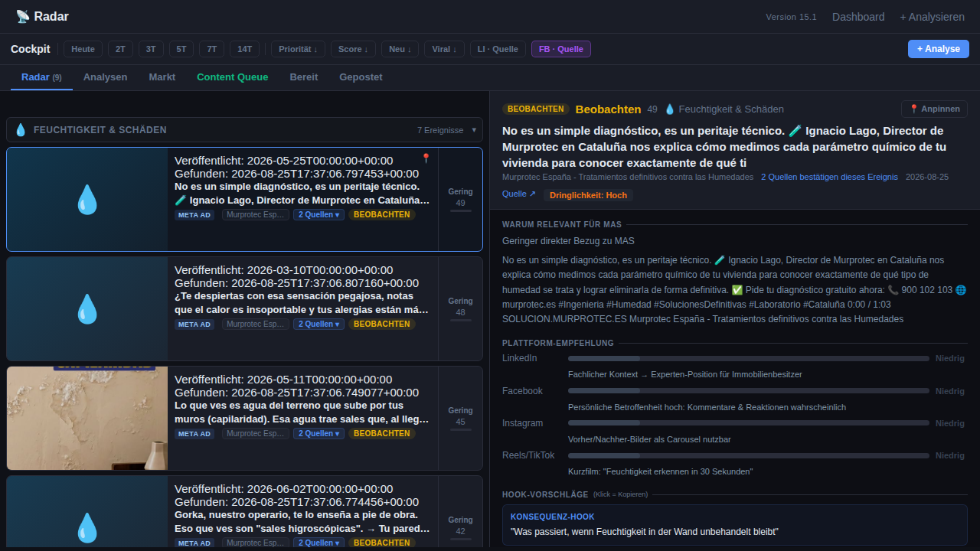Open the Gepostet tab
Image resolution: width=980 pixels, height=551 pixels.
tap(361, 77)
